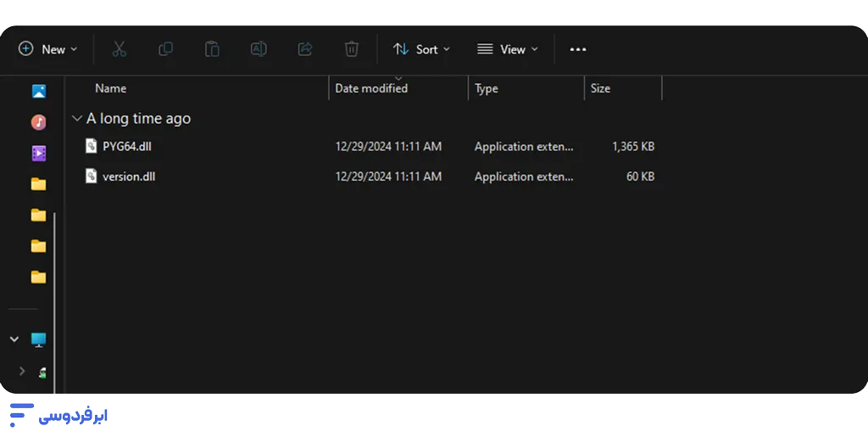Open the Videos shortcut in sidebar
This screenshot has height=437, width=868.
[38, 154]
